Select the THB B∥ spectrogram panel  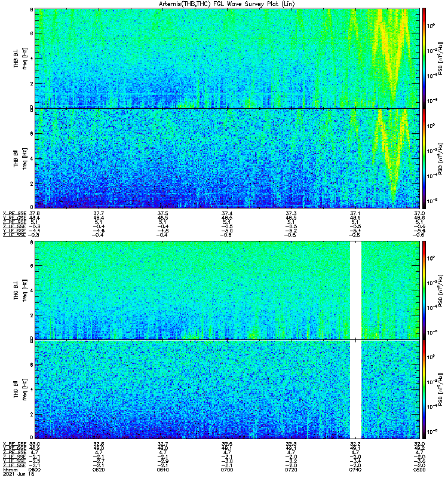pyautogui.click(x=228, y=158)
